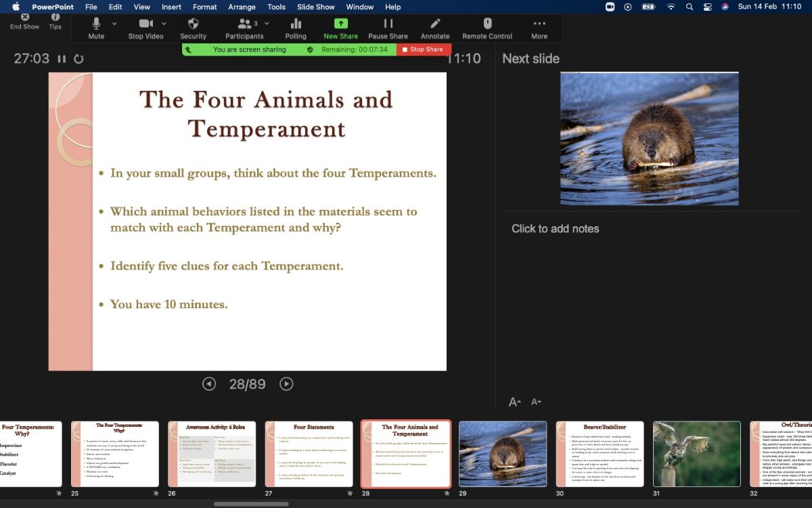This screenshot has height=508, width=812.
Task: Click the New Share icon
Action: [340, 24]
